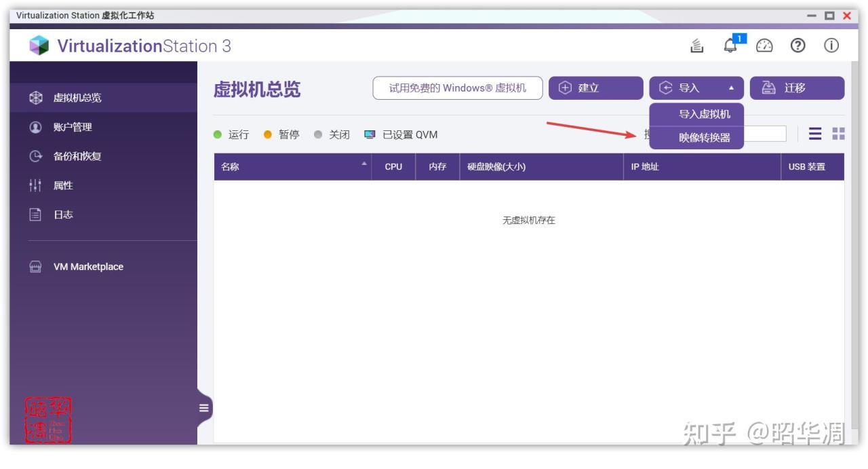Open the background tasks stack icon
Image resolution: width=868 pixels, height=469 pixels.
(x=696, y=45)
